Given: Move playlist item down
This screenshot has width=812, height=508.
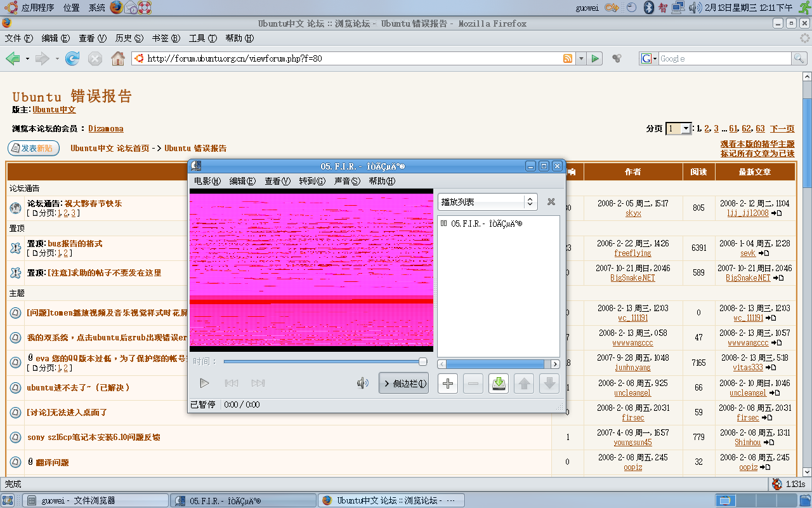Looking at the screenshot, I should pos(549,384).
